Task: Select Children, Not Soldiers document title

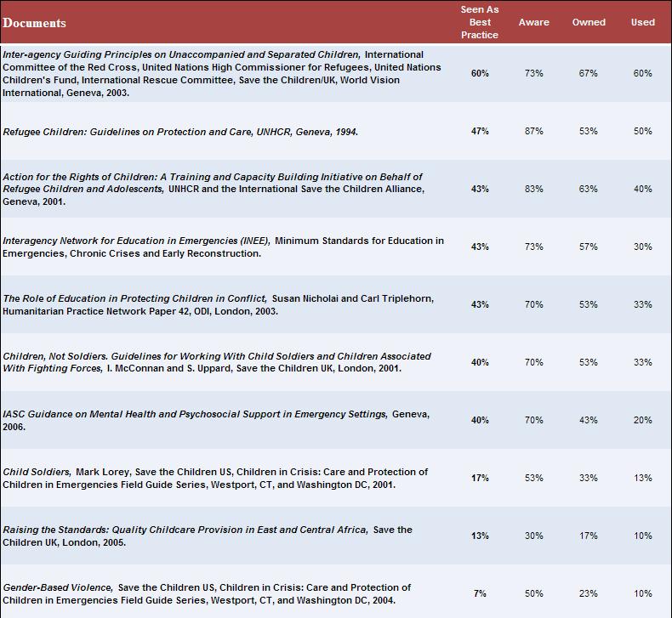Action: tap(216, 362)
